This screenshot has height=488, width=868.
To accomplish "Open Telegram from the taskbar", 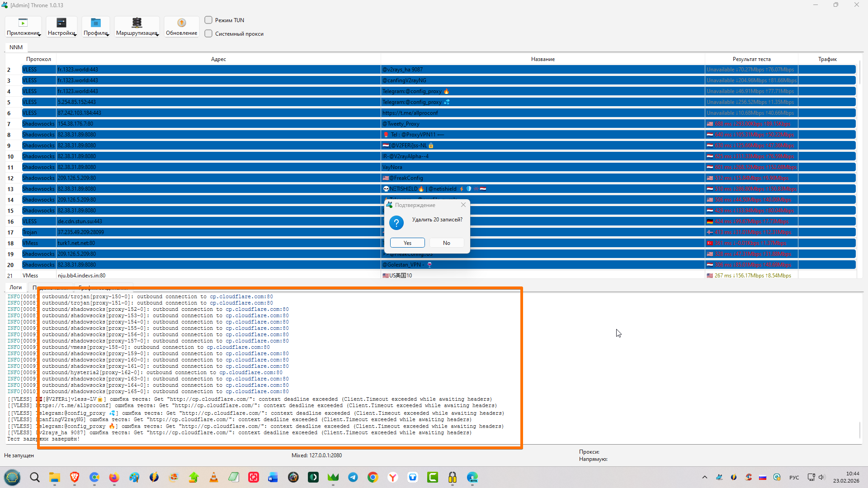I will (353, 477).
